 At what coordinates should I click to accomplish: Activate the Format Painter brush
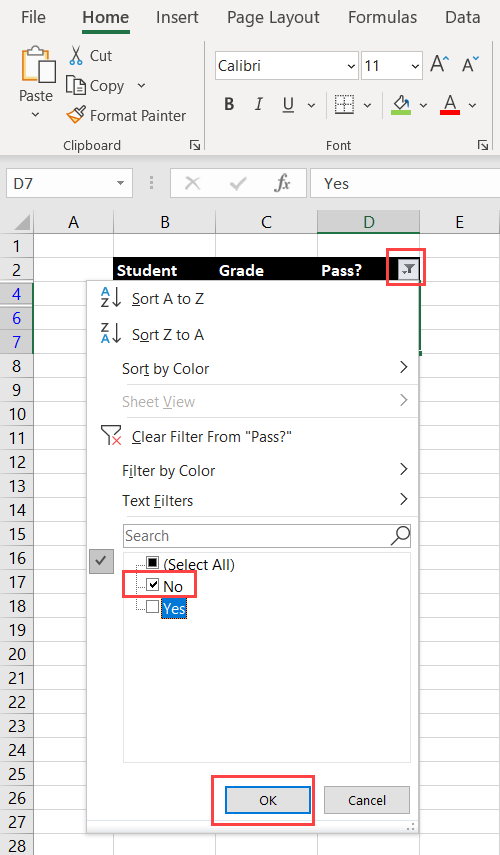click(76, 115)
